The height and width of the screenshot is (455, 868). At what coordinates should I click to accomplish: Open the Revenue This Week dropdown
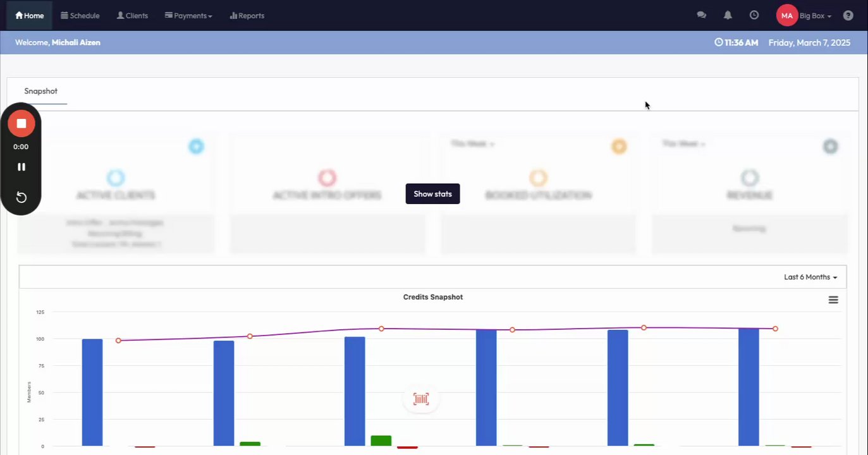[x=683, y=144]
